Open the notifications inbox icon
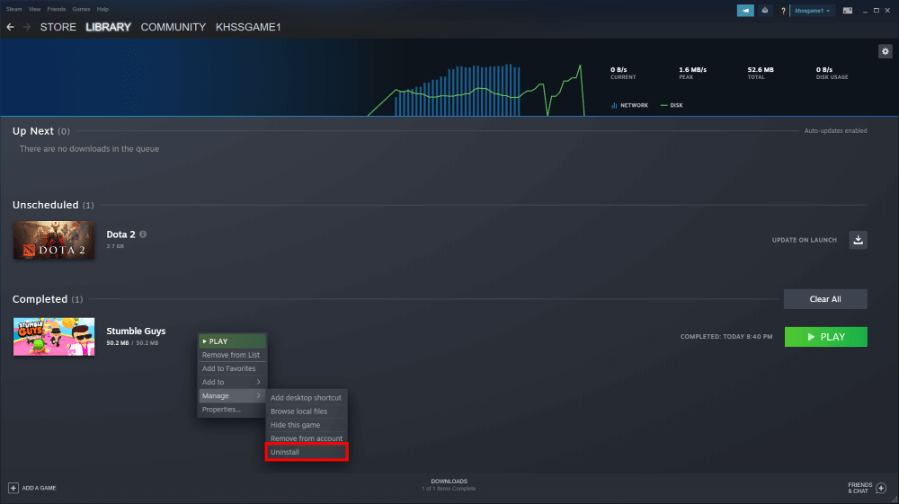This screenshot has width=899, height=504. (x=765, y=10)
